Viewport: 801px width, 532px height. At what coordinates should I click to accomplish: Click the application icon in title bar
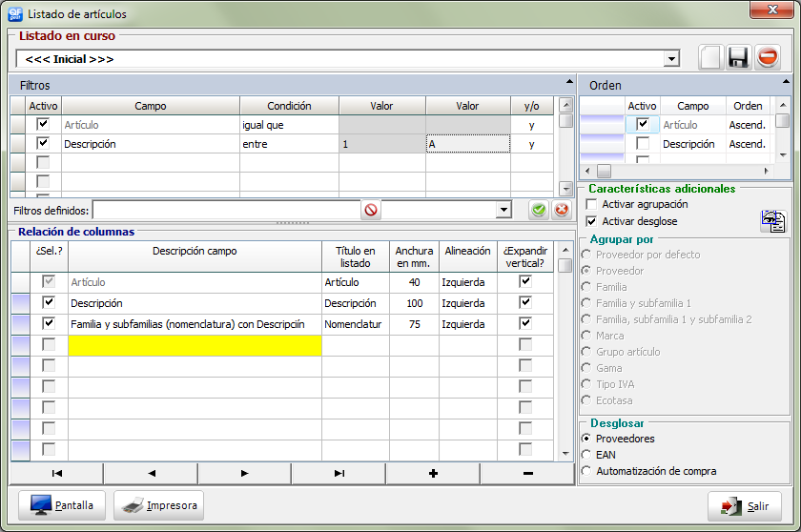coord(15,13)
